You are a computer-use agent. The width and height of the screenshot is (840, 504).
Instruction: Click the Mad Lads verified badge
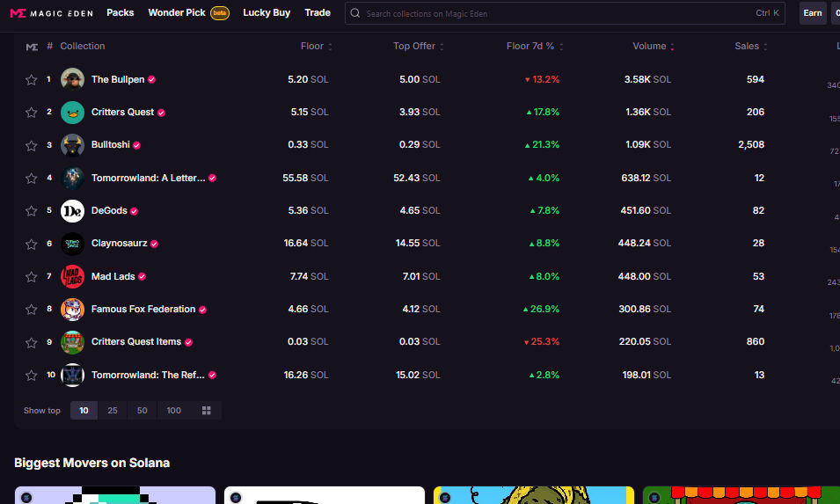[x=142, y=277]
